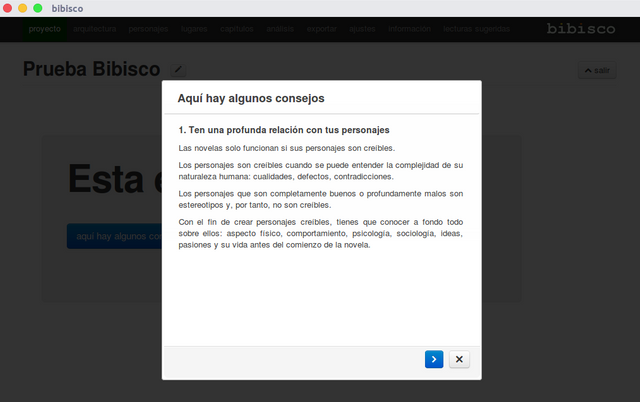Click the paragraph beginning 'Los personajes son creíbles cuando'
The width and height of the screenshot is (640, 402).
tap(320, 171)
